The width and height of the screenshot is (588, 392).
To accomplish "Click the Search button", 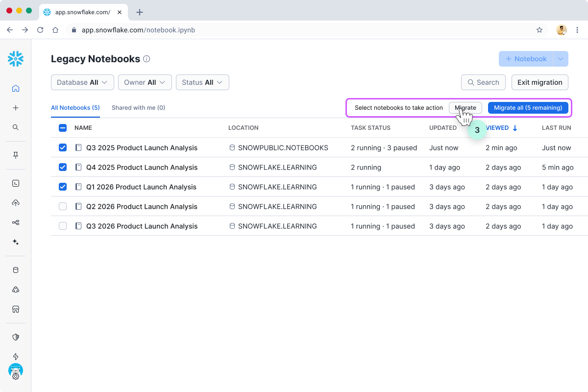I will (483, 82).
